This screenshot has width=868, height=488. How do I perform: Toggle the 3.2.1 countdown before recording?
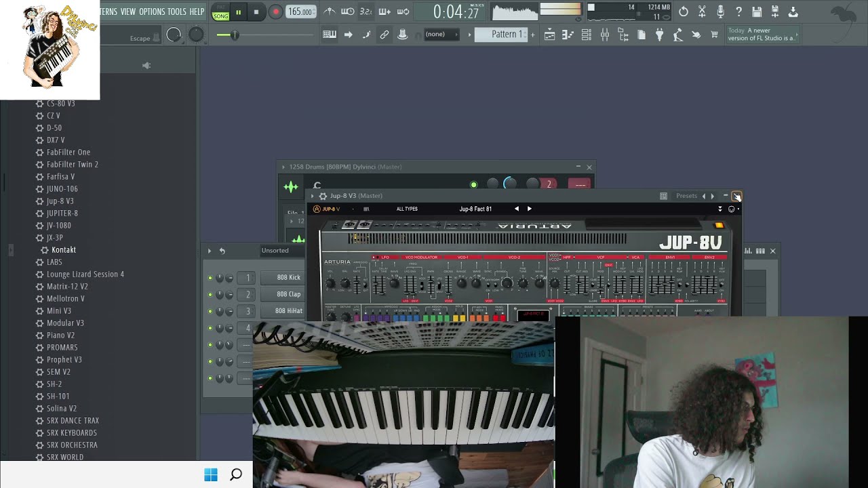coord(366,12)
